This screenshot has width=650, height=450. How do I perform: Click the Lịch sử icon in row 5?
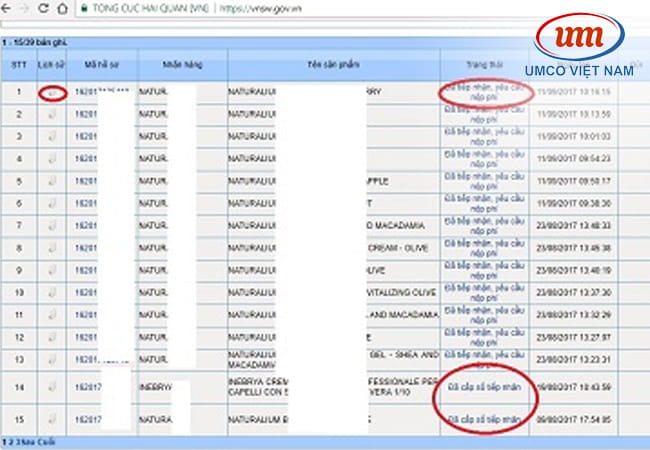point(52,181)
